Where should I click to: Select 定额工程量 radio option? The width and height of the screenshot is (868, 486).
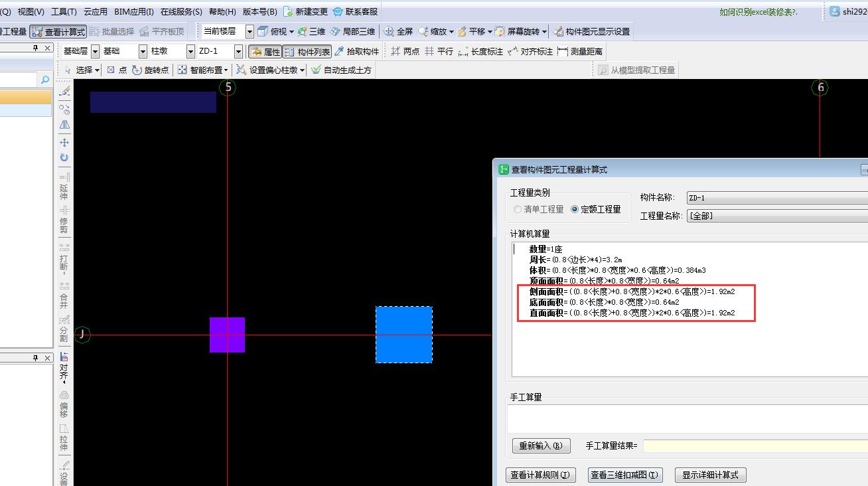pos(596,209)
